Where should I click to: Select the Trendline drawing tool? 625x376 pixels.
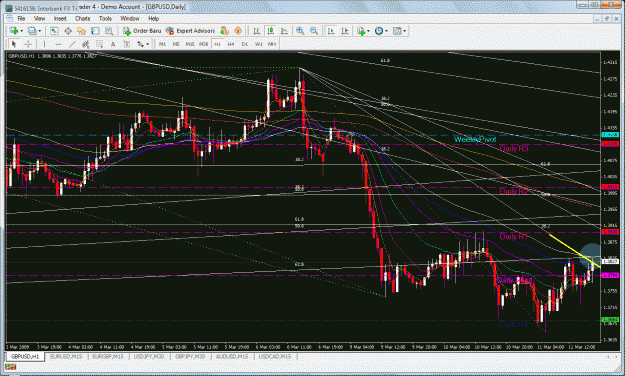coord(72,44)
